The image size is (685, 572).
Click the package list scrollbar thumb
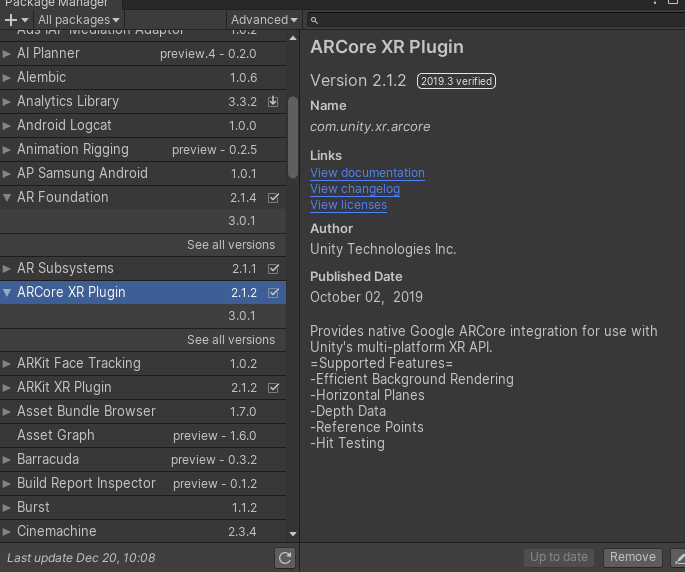click(293, 138)
